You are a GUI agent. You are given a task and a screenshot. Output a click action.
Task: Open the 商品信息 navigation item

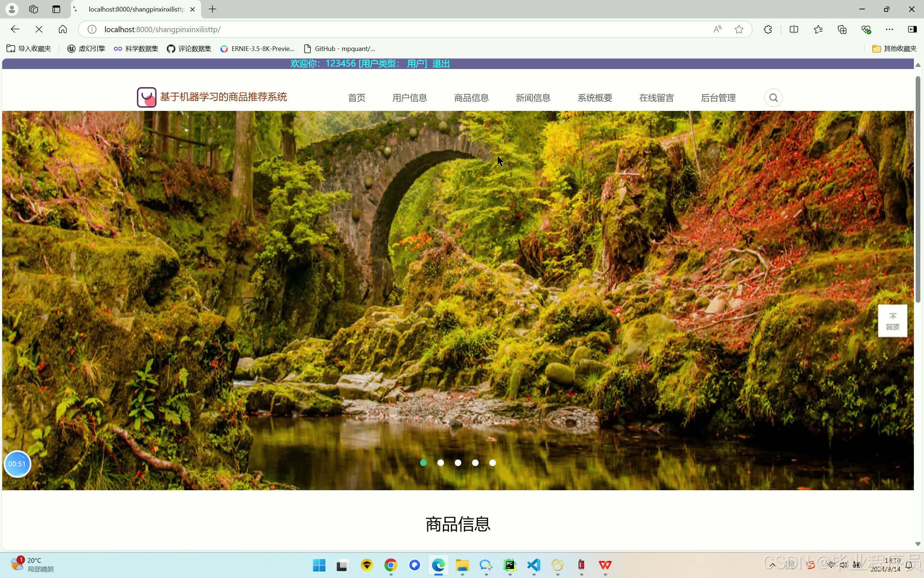point(471,98)
